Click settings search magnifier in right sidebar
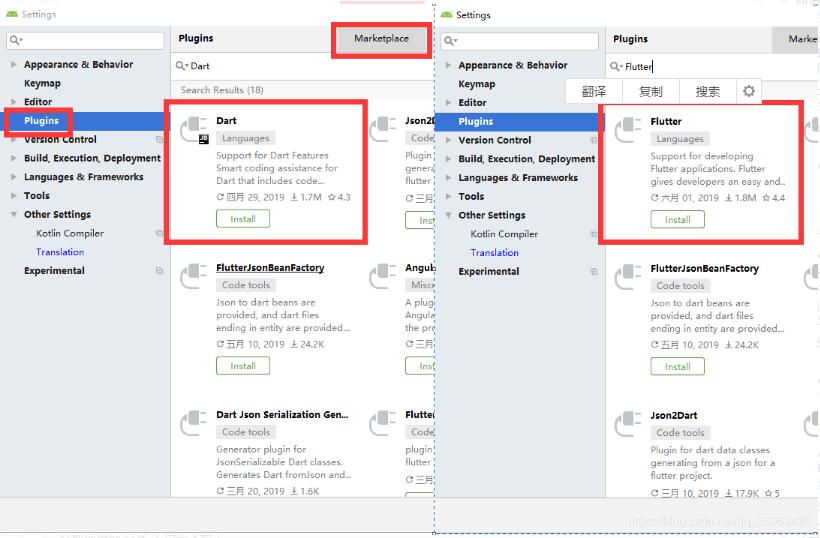The width and height of the screenshot is (820, 538). click(450, 41)
